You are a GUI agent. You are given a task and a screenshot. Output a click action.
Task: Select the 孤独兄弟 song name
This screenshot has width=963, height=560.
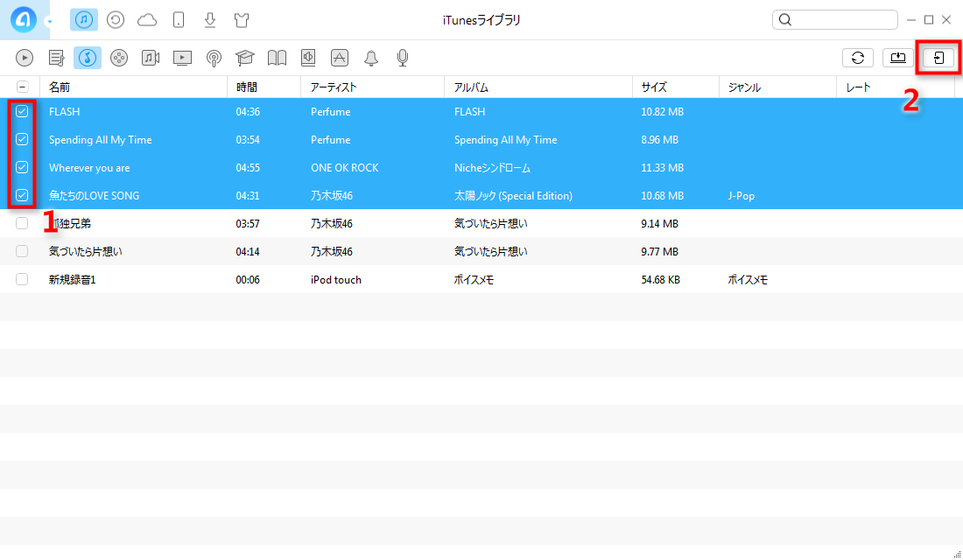[x=70, y=223]
